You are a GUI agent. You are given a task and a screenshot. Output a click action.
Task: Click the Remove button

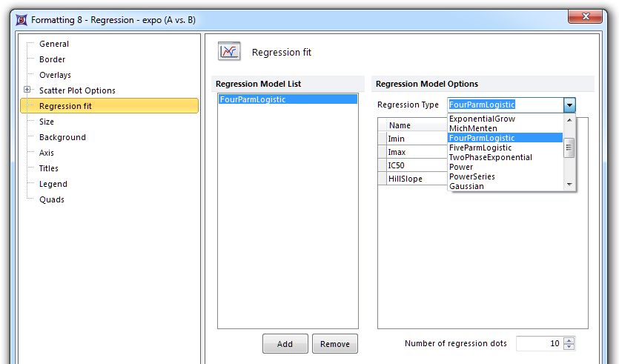335,344
